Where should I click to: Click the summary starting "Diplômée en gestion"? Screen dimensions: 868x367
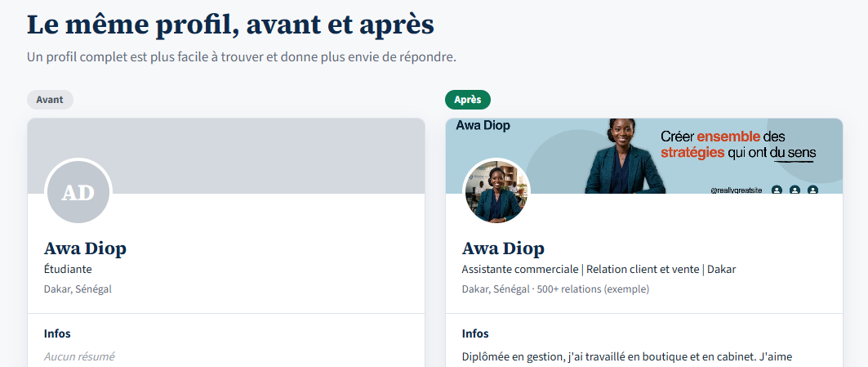point(628,356)
